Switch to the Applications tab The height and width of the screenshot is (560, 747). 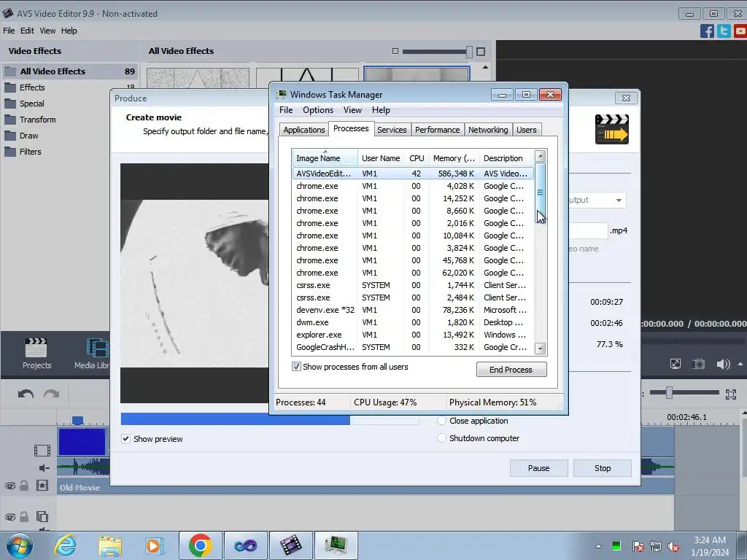[x=304, y=130]
